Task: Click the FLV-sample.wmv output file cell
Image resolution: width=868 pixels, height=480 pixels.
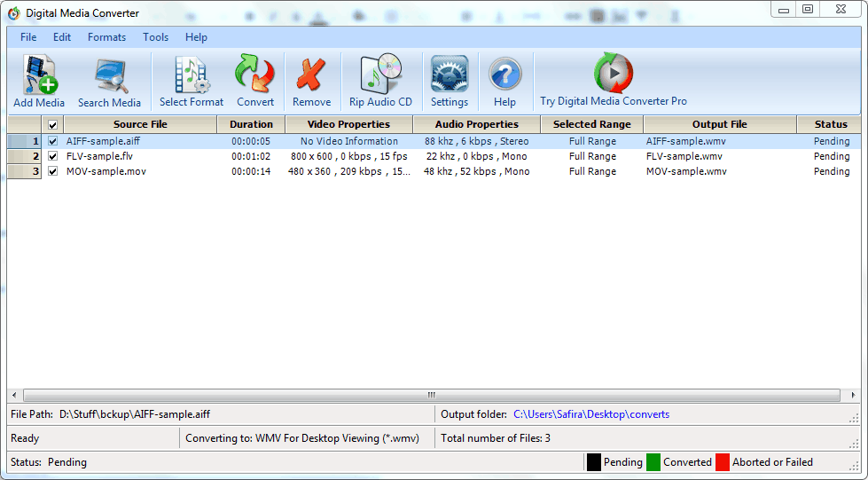Action: 684,156
